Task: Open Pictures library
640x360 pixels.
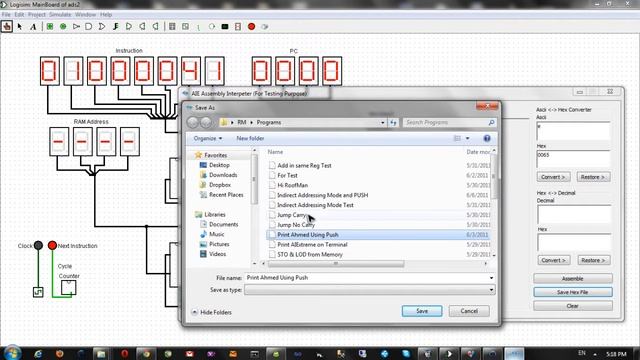Action: pyautogui.click(x=219, y=244)
